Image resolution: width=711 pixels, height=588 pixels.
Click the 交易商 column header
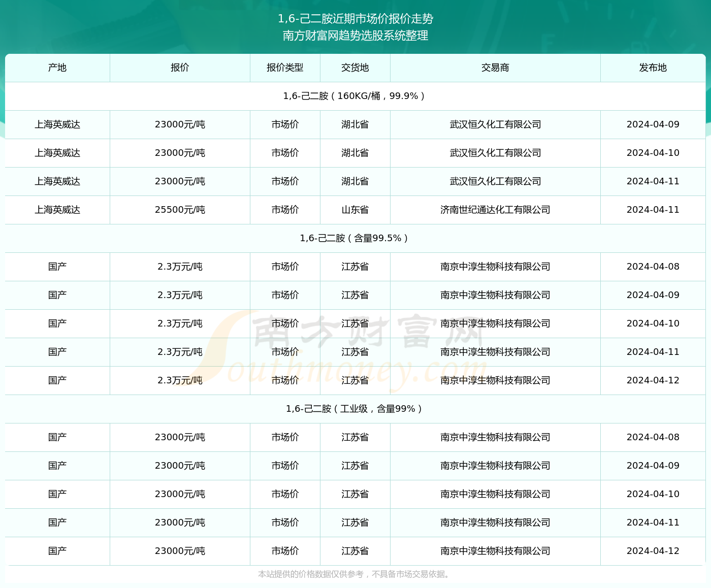point(495,68)
